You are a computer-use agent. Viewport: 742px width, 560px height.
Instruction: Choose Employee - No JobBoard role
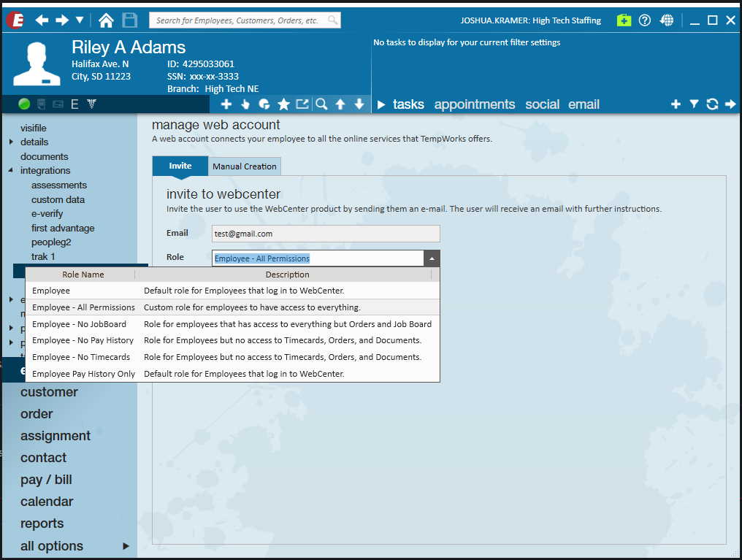click(232, 324)
